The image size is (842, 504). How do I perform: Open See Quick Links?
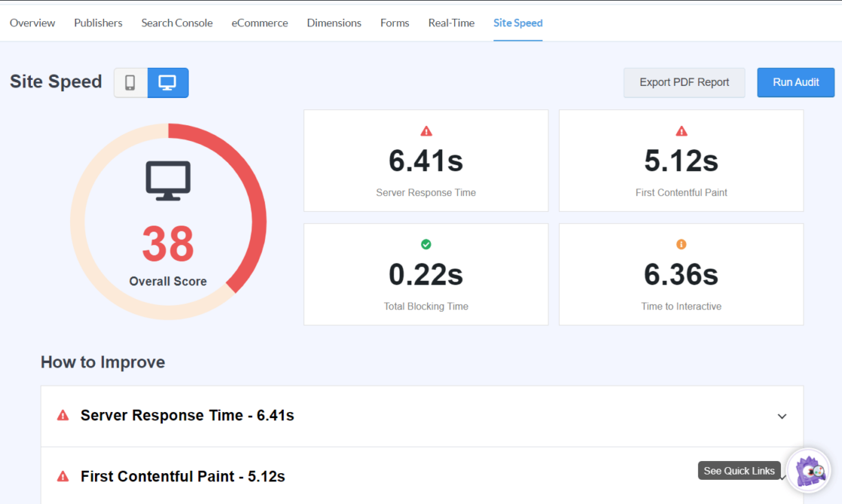(739, 470)
